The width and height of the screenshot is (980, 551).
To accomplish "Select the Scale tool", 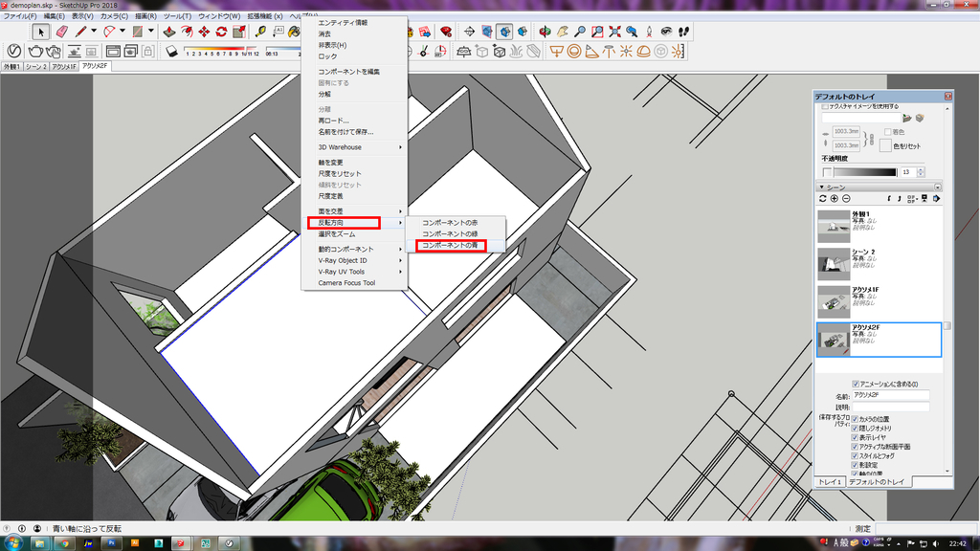I will tap(238, 32).
